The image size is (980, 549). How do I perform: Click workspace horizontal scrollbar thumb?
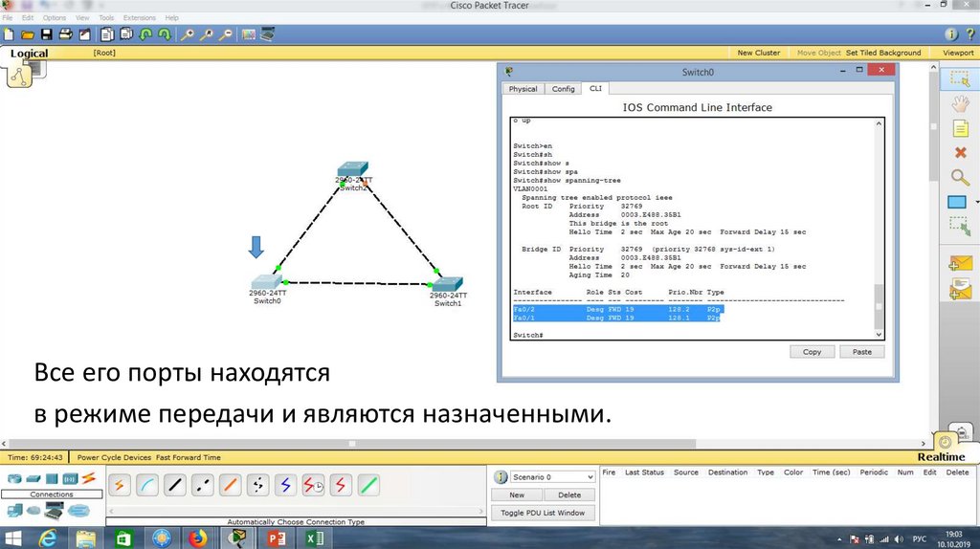(x=352, y=444)
